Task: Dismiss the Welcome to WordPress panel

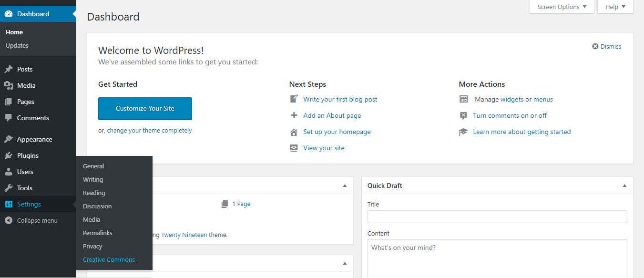Action: 607,47
